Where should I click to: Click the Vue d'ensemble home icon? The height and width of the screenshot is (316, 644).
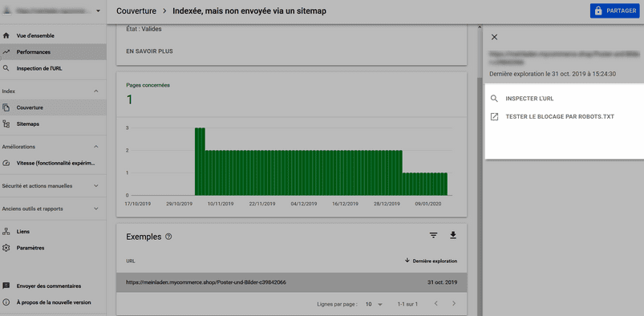tap(6, 36)
